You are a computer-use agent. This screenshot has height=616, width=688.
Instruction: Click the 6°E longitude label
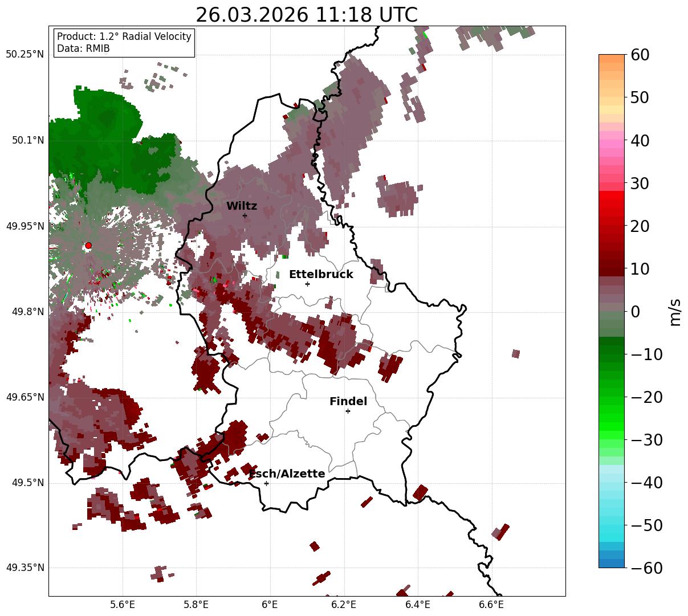(270, 605)
